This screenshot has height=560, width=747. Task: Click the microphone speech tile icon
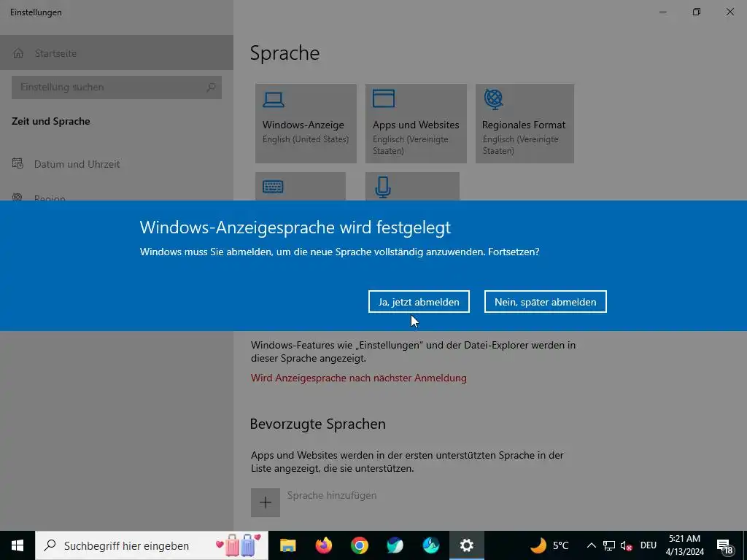tap(383, 187)
